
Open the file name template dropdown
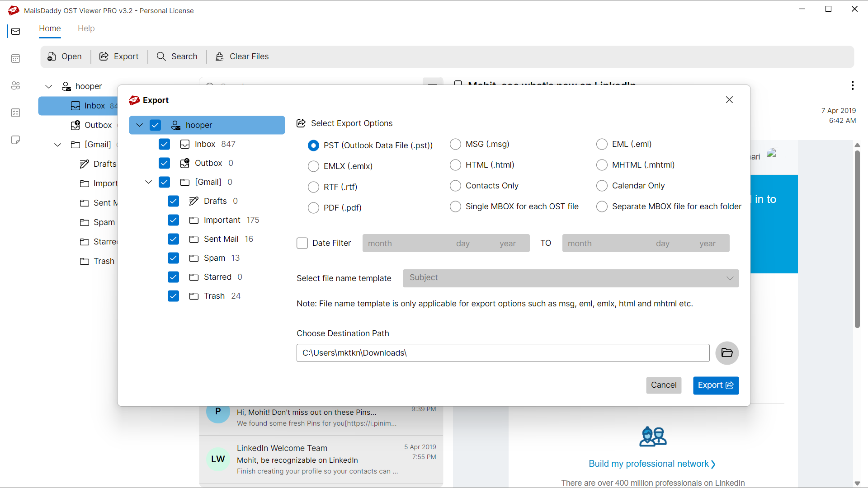pyautogui.click(x=571, y=278)
